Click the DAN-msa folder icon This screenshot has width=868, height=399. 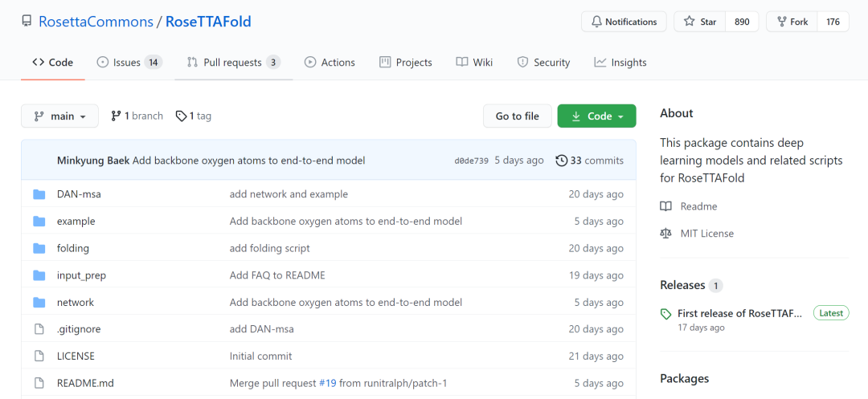[x=39, y=194]
